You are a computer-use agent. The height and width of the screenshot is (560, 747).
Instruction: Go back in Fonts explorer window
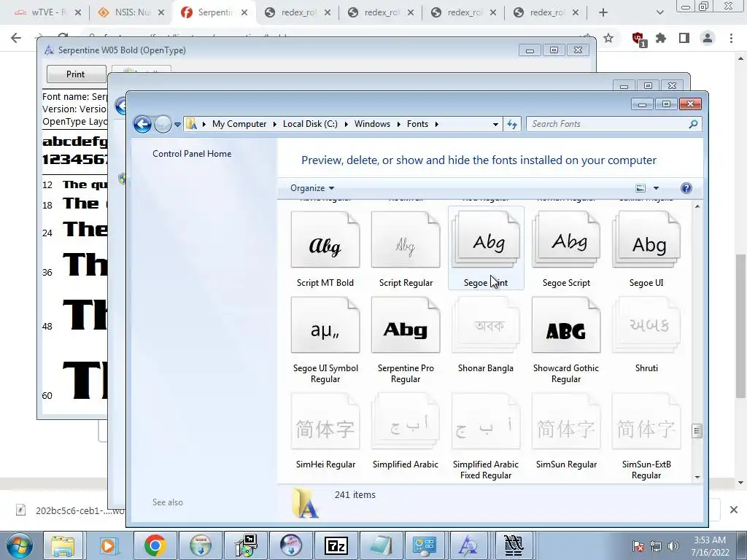click(142, 124)
